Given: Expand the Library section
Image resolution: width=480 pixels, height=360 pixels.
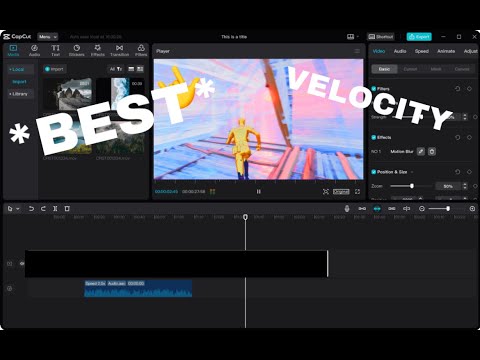Looking at the screenshot, I should 21,94.
